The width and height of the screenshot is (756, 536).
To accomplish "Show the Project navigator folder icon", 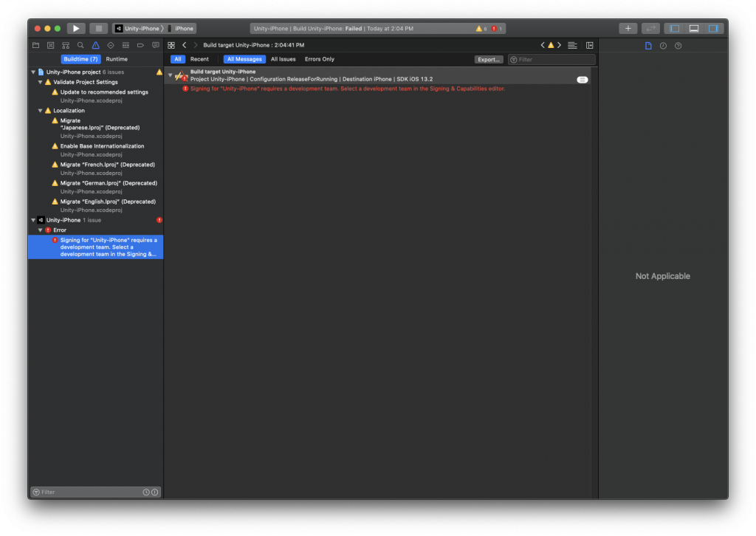I will [35, 45].
